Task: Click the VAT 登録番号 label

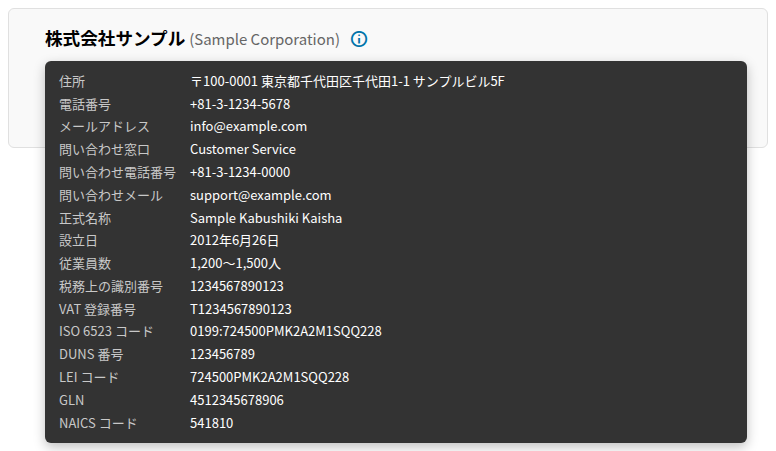Action: click(97, 310)
